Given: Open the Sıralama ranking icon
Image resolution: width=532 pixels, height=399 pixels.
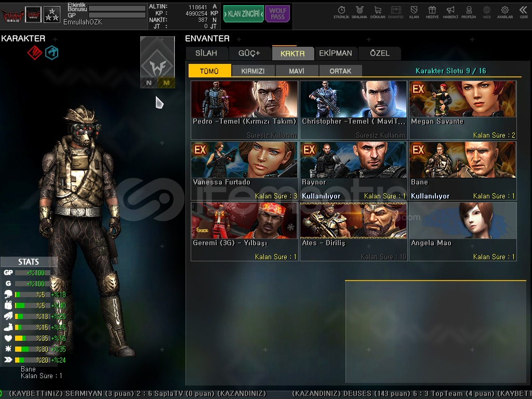Looking at the screenshot, I should (x=360, y=12).
